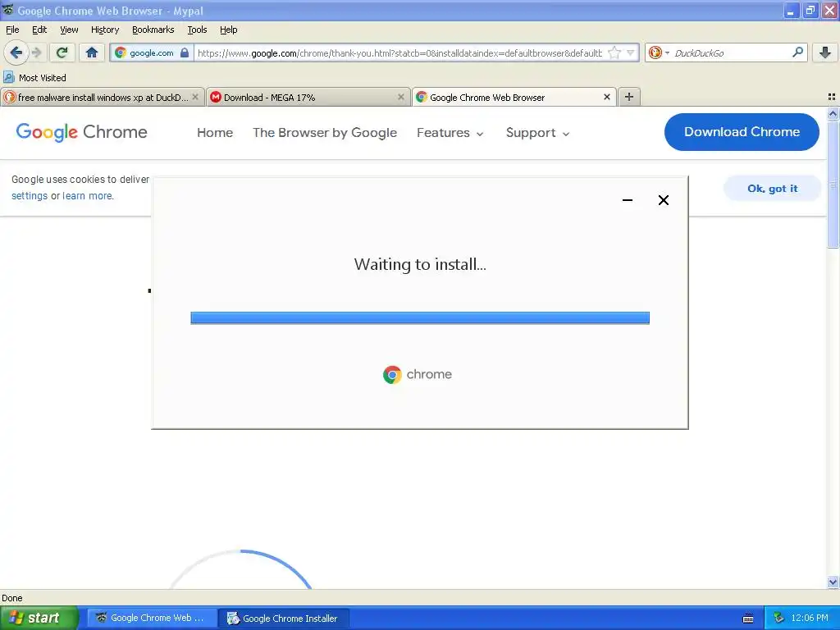Switch to Google Chrome Installer taskbar item
The width and height of the screenshot is (840, 630).
285,618
